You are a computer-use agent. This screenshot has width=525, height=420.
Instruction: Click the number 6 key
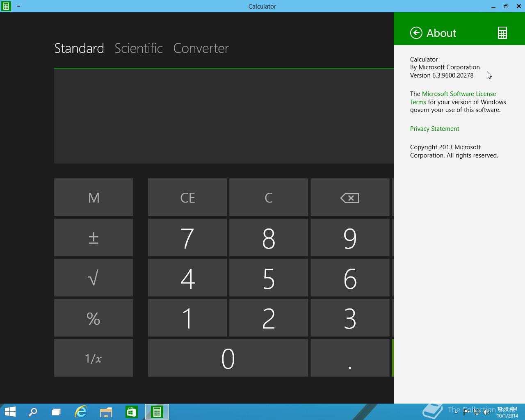point(350,278)
